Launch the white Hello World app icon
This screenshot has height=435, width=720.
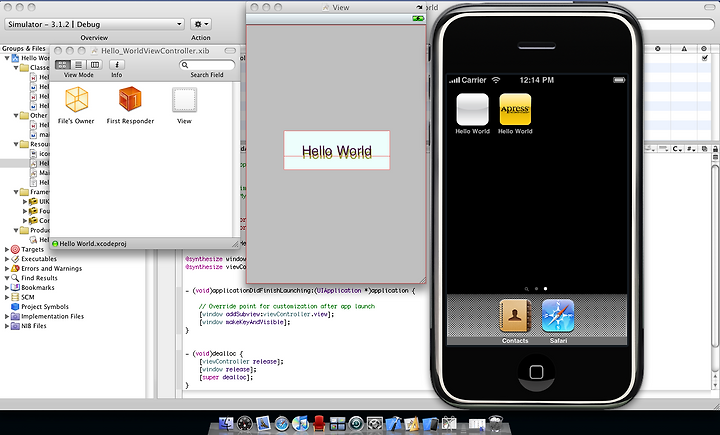472,109
